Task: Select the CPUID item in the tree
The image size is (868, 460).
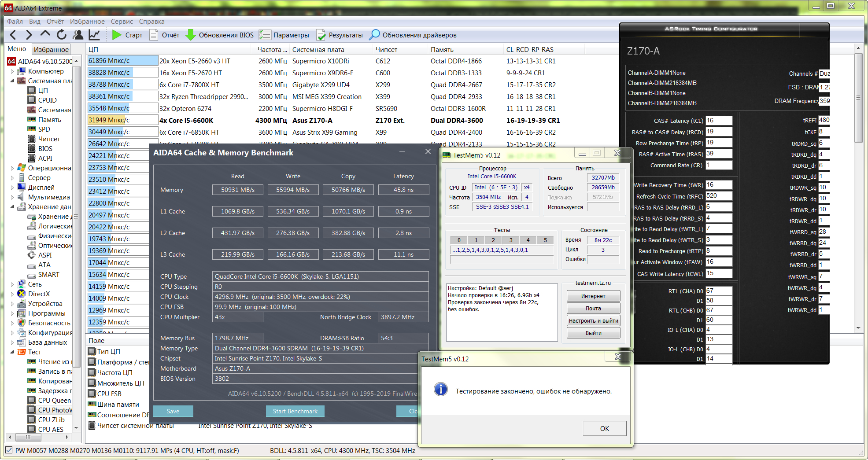Action: (x=47, y=100)
